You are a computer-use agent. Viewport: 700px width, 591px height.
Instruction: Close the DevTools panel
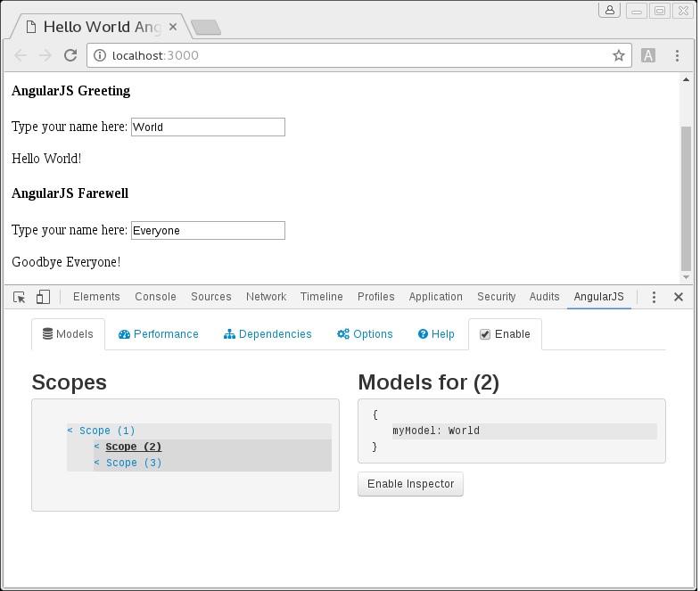tap(678, 297)
